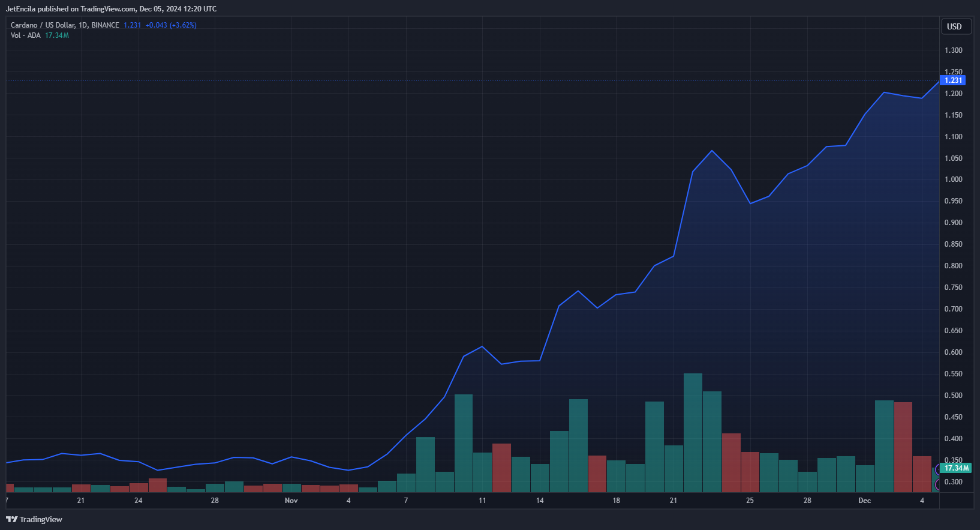Viewport: 980px width, 530px height.
Task: Click the 1.000 price scale label
Action: pos(953,179)
